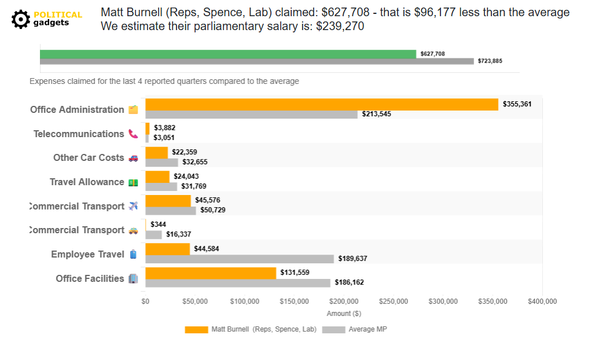Click the green $627,708 total bar
The height and width of the screenshot is (364, 595).
(x=228, y=54)
